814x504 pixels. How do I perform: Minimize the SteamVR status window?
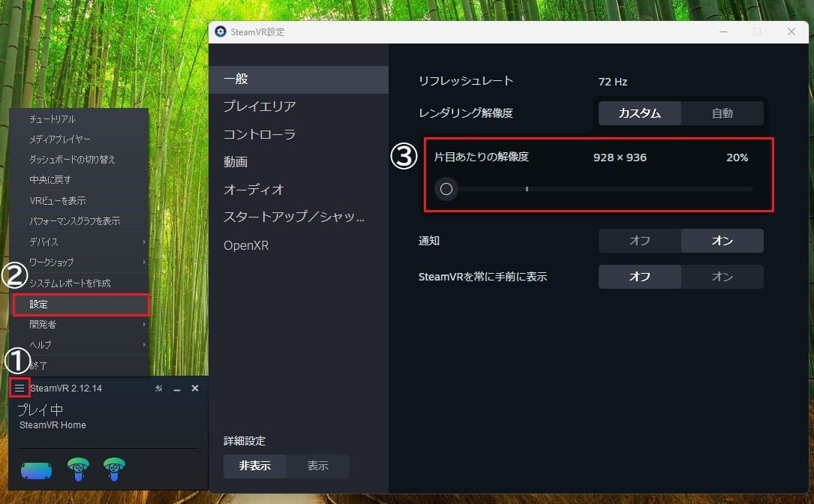pyautogui.click(x=177, y=388)
